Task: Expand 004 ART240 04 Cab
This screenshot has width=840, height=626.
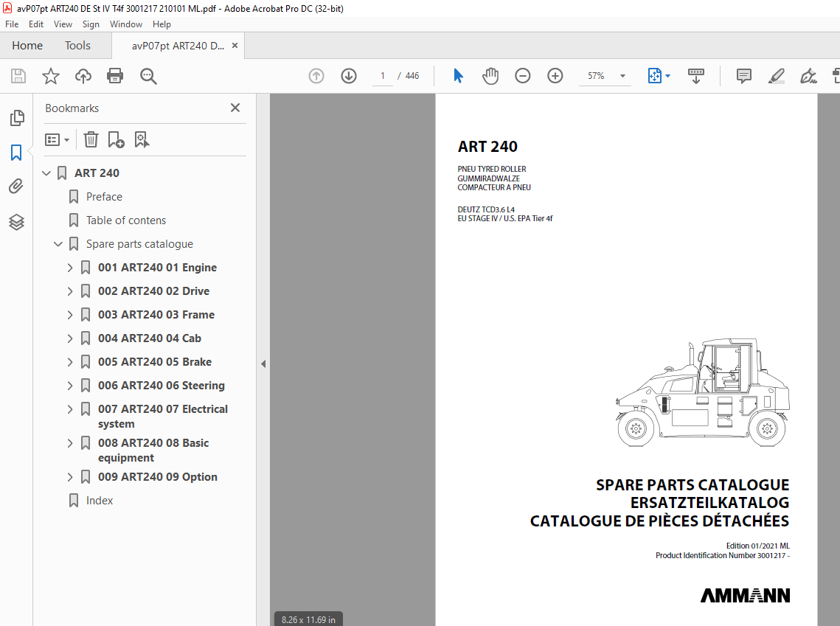Action: click(69, 338)
